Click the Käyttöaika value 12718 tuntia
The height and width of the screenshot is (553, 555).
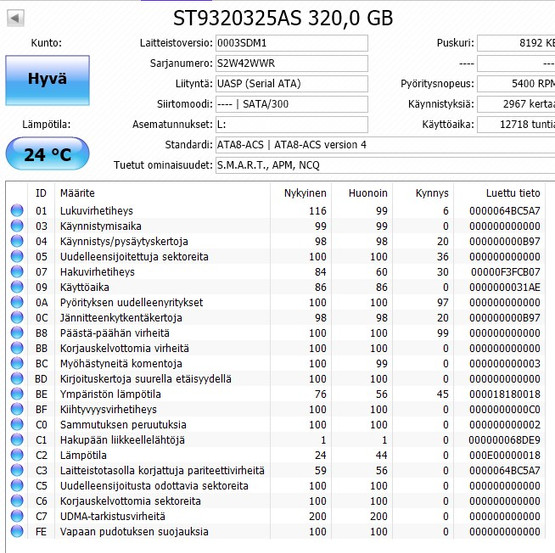tap(516, 125)
